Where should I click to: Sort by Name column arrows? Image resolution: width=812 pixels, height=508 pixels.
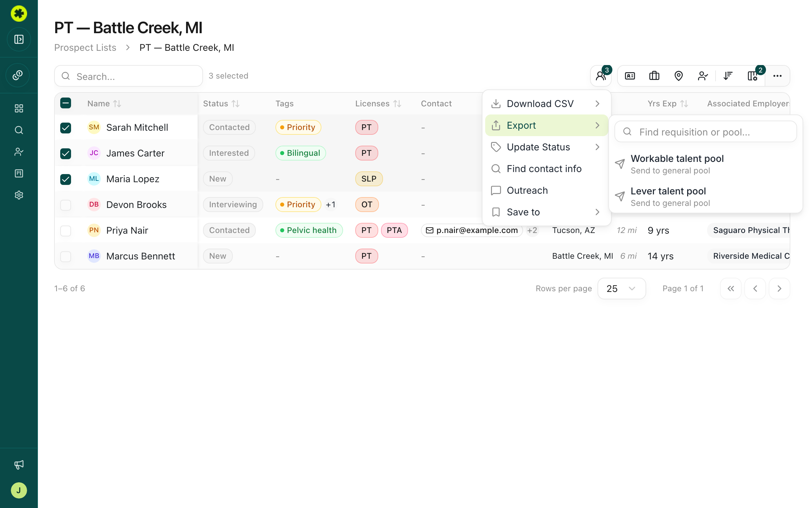click(x=117, y=104)
